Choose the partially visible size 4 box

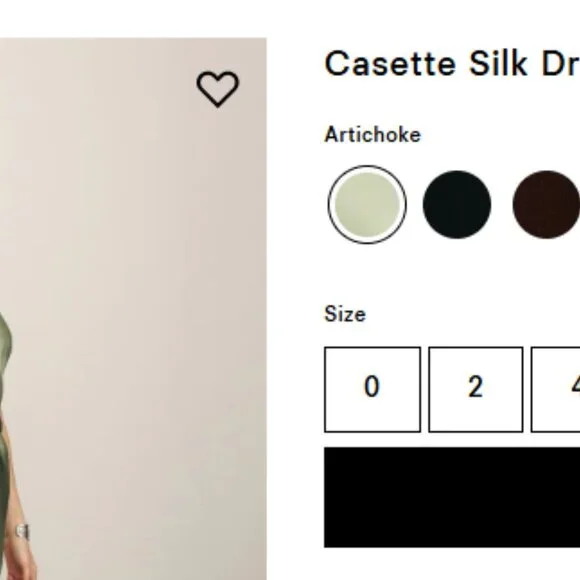[555, 389]
